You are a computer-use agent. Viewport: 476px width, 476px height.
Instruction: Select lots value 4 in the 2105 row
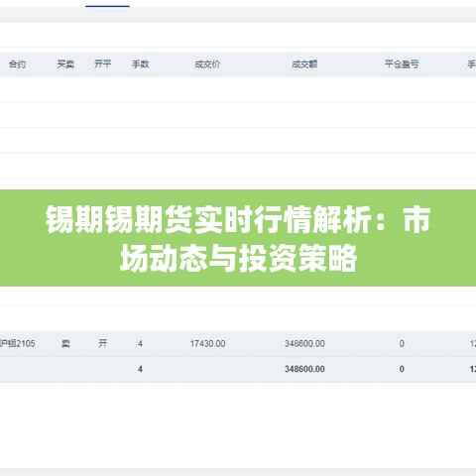tap(140, 344)
